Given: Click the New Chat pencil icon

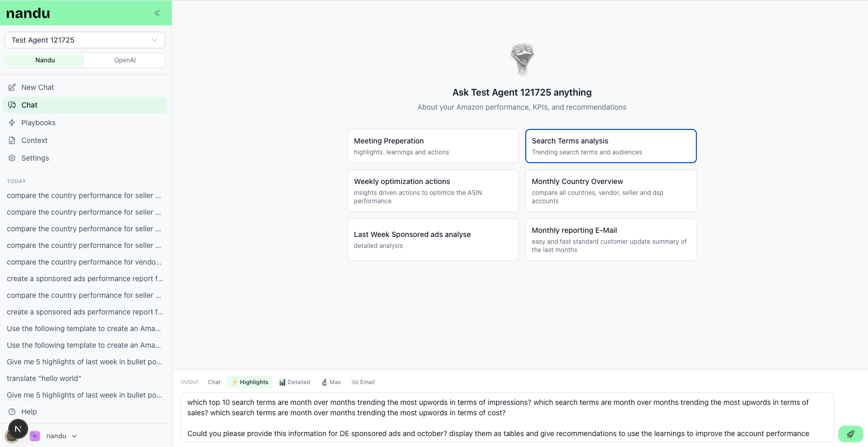Looking at the screenshot, I should (x=12, y=87).
